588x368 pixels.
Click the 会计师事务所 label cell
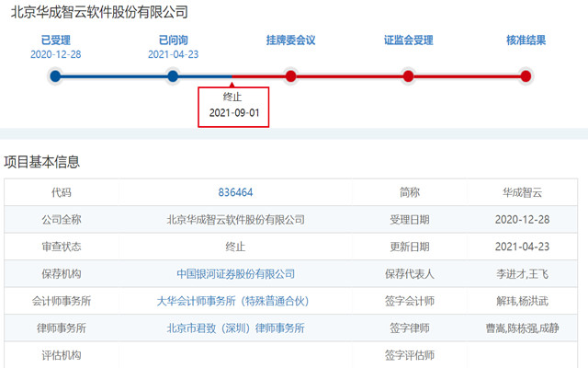[62, 301]
